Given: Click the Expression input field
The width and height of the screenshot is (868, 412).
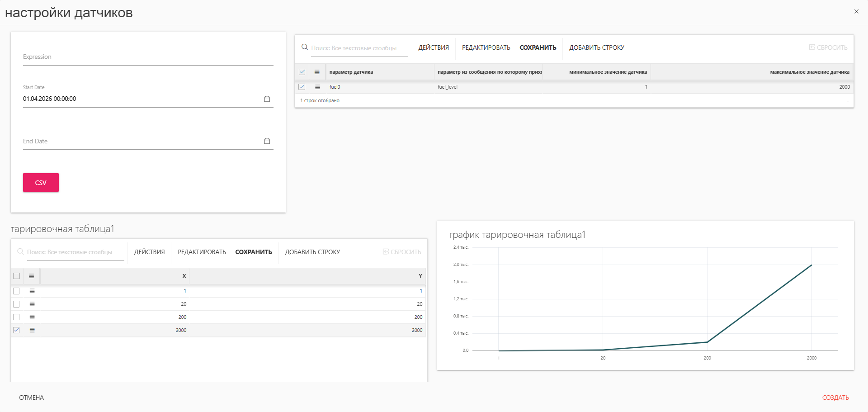Looking at the screenshot, I should [x=148, y=57].
